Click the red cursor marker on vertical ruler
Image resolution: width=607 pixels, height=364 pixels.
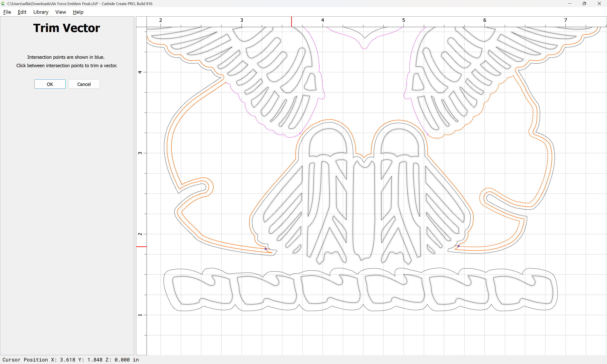141,246
